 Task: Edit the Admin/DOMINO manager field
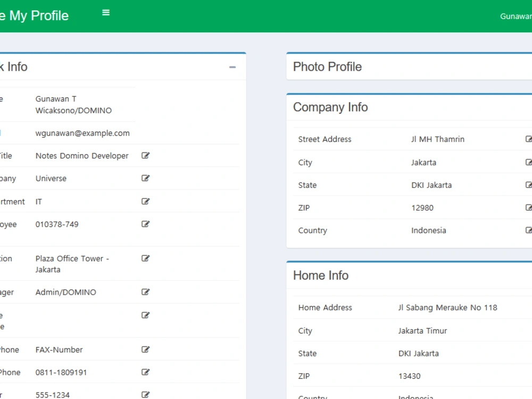[x=146, y=292]
